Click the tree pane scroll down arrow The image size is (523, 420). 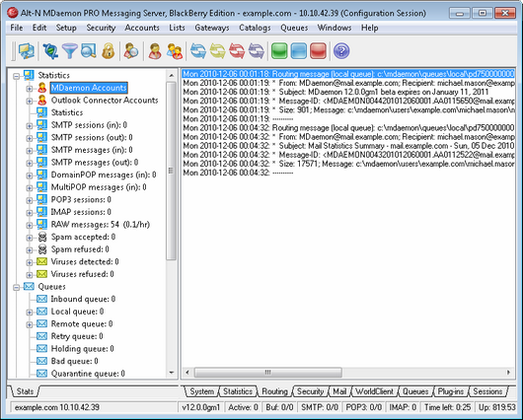(172, 373)
